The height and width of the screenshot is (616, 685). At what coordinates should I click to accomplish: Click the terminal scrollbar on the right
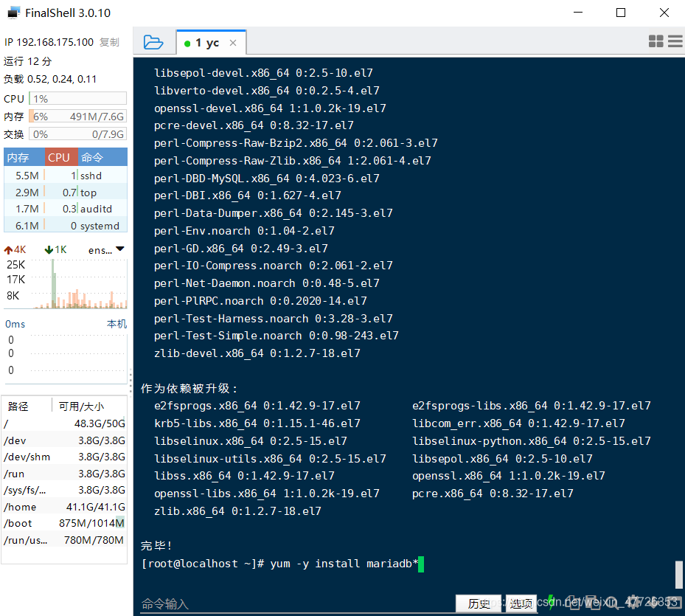click(678, 575)
